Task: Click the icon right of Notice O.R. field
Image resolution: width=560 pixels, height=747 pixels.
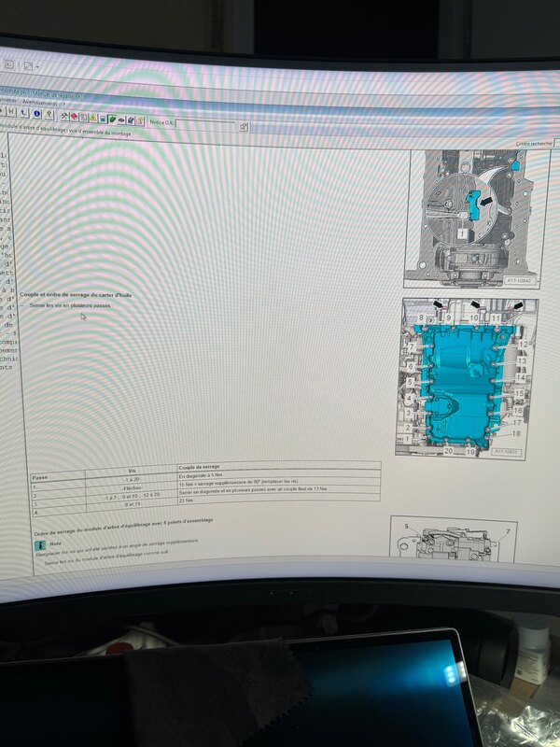Action: pos(243,126)
